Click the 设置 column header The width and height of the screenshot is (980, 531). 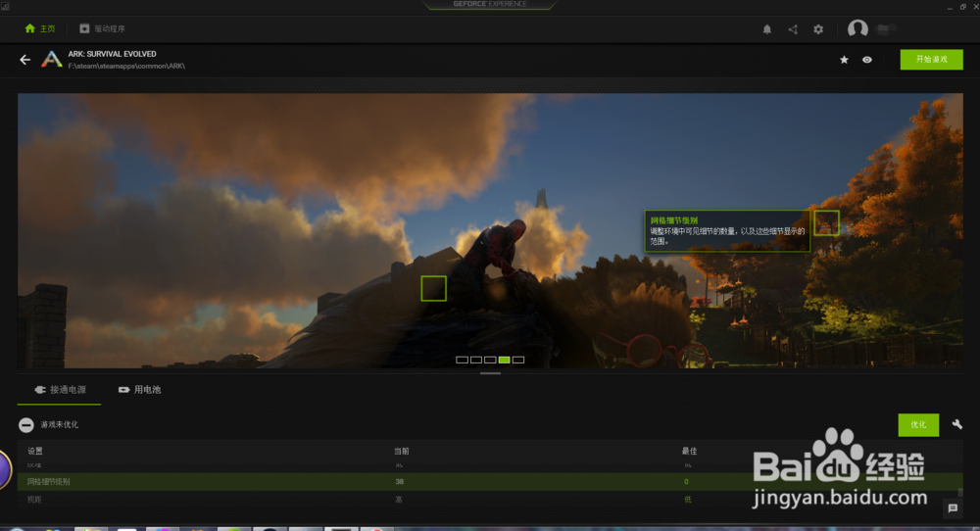[x=35, y=451]
